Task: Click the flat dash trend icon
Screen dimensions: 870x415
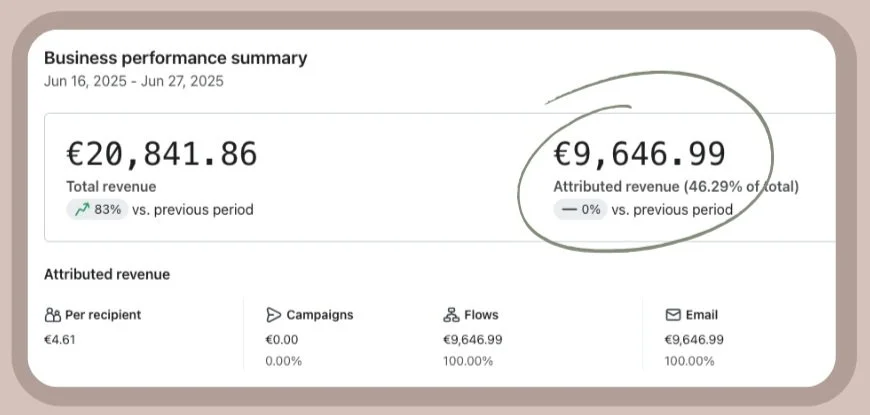Action: pyautogui.click(x=567, y=210)
